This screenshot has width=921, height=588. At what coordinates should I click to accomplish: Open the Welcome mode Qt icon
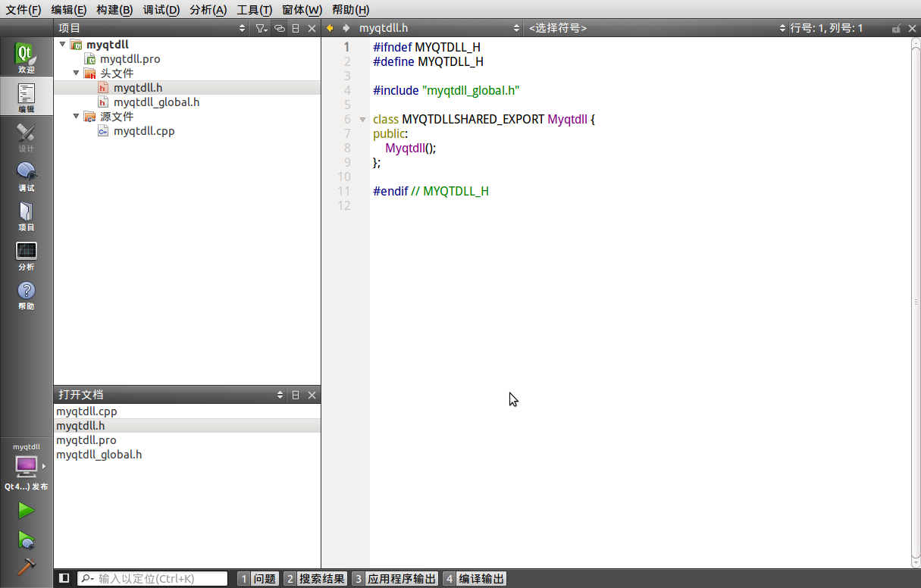coord(26,58)
